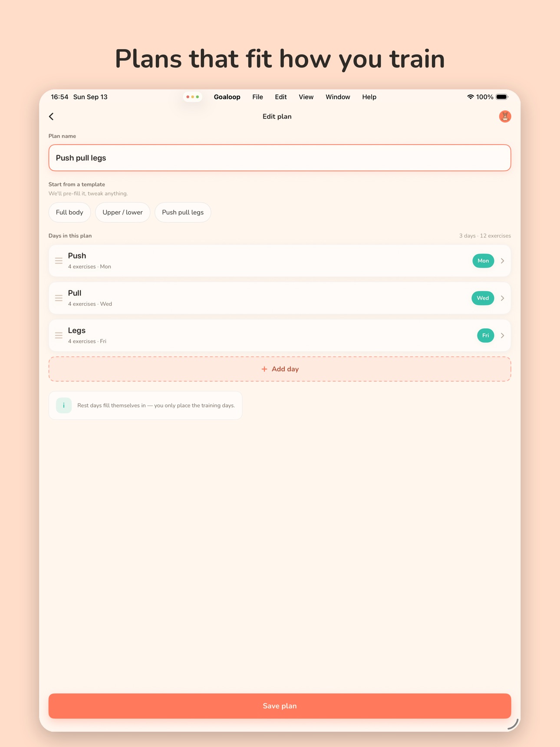Click the green info icon in the tip
This screenshot has width=560, height=747.
pos(64,405)
